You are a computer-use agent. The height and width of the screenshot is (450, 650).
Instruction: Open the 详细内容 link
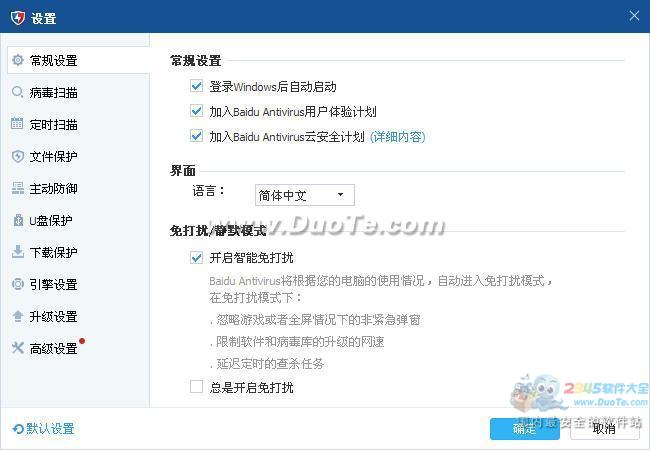398,137
